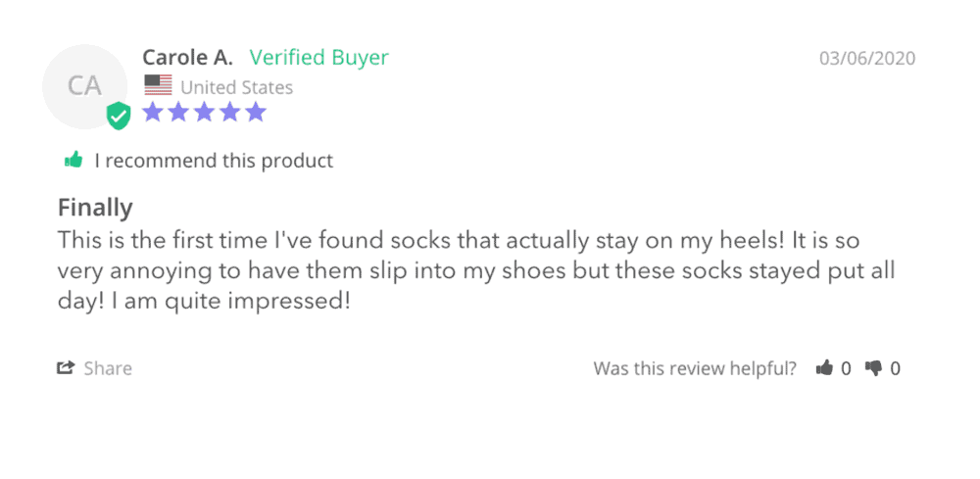Image resolution: width=980 pixels, height=479 pixels.
Task: Click the "I recommend this product" text
Action: 214,161
